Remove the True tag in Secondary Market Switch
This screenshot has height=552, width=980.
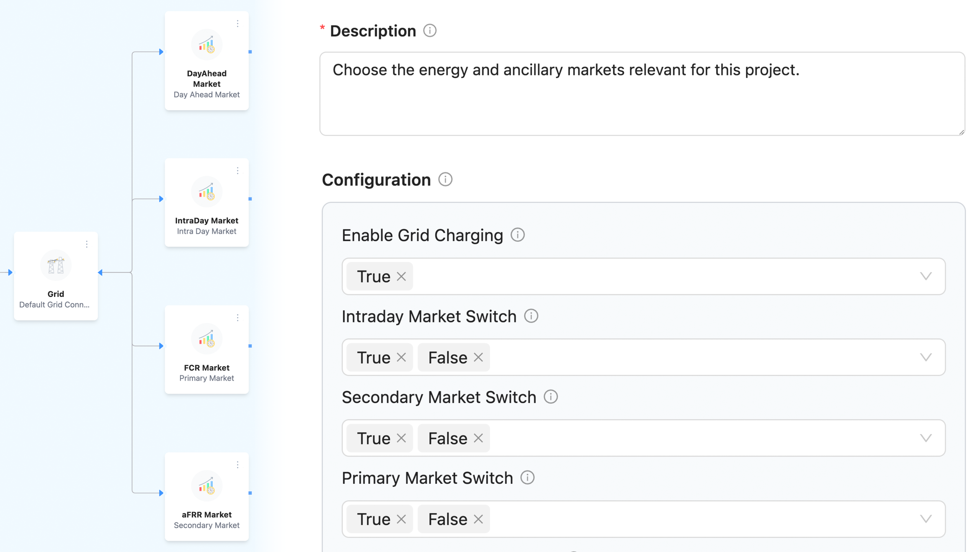coord(401,438)
